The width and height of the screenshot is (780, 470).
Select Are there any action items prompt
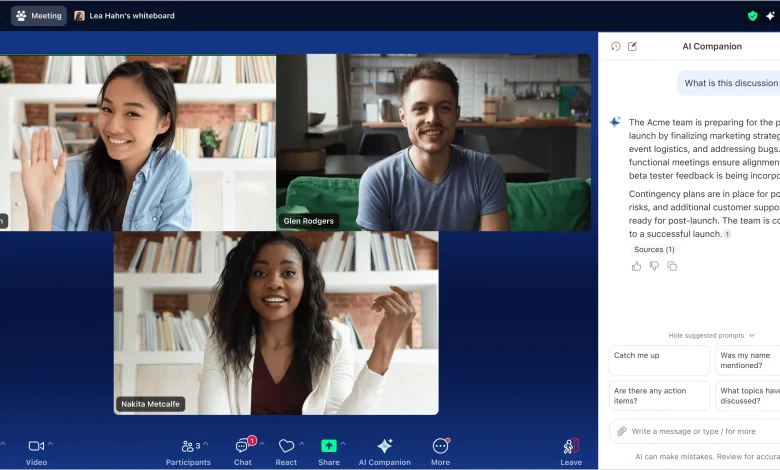click(x=660, y=396)
